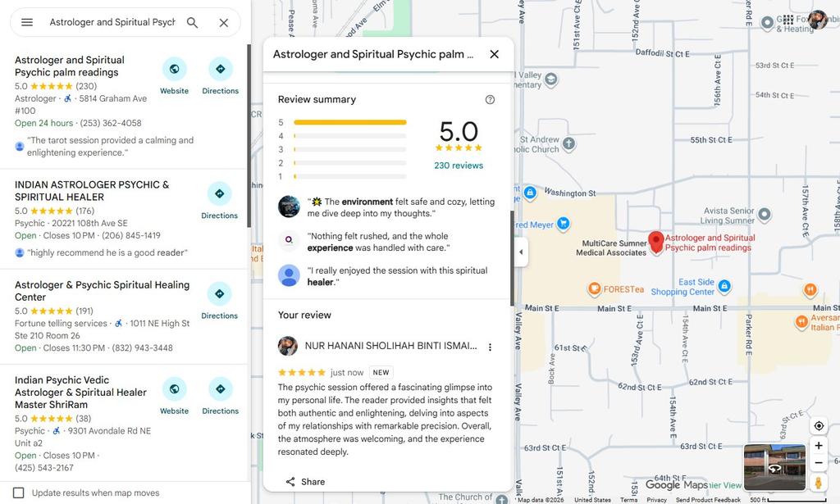Viewport: 840px width, 504px height.
Task: Click into the search text field
Action: (112, 22)
